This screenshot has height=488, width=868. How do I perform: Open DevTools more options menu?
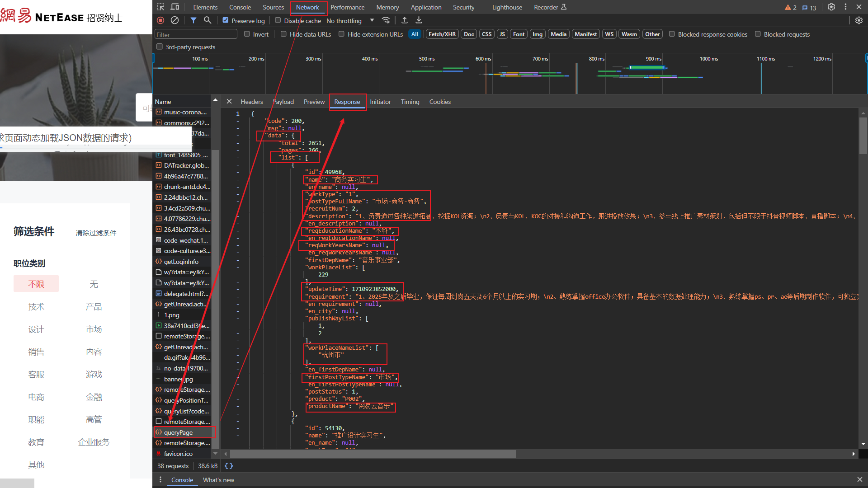tap(845, 7)
